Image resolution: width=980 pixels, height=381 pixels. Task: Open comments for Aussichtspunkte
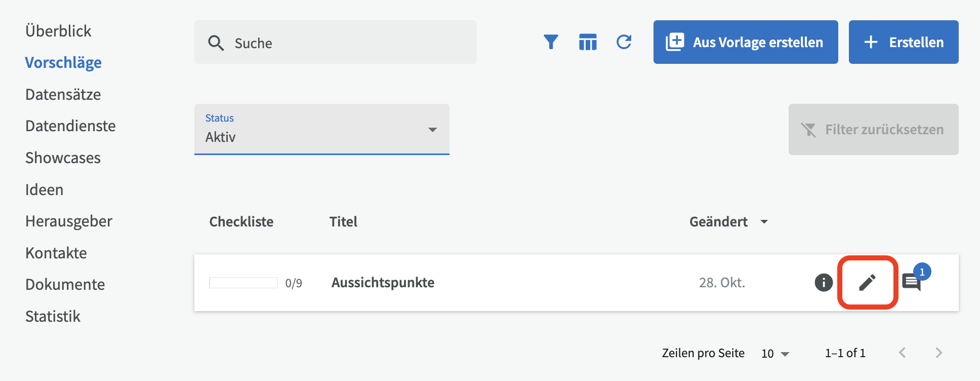[912, 282]
